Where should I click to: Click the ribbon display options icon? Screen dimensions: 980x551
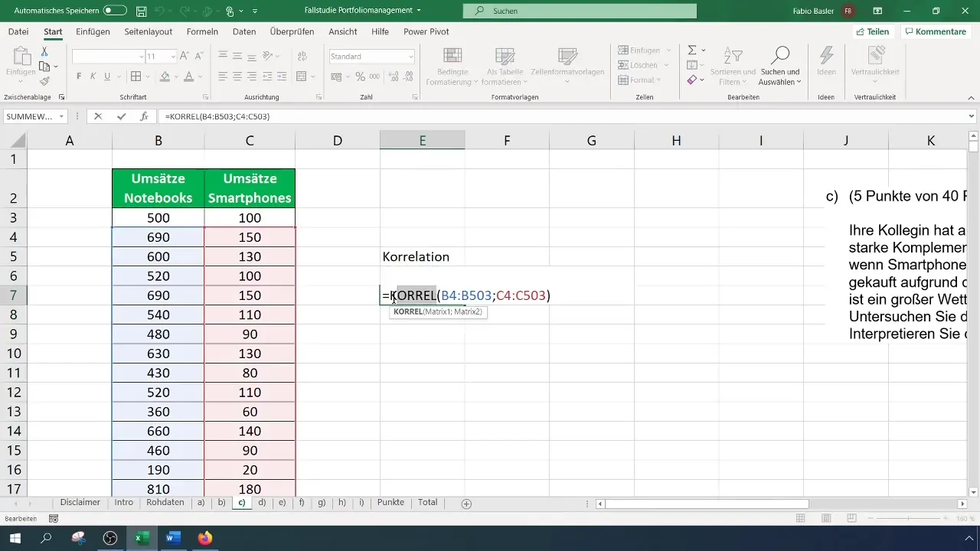pyautogui.click(x=877, y=11)
